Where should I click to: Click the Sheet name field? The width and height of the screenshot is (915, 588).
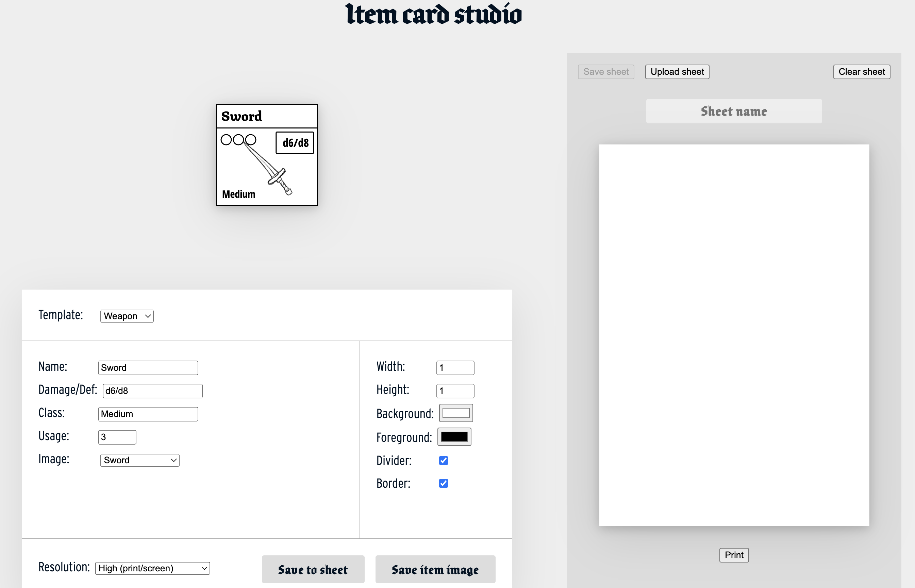pyautogui.click(x=733, y=111)
